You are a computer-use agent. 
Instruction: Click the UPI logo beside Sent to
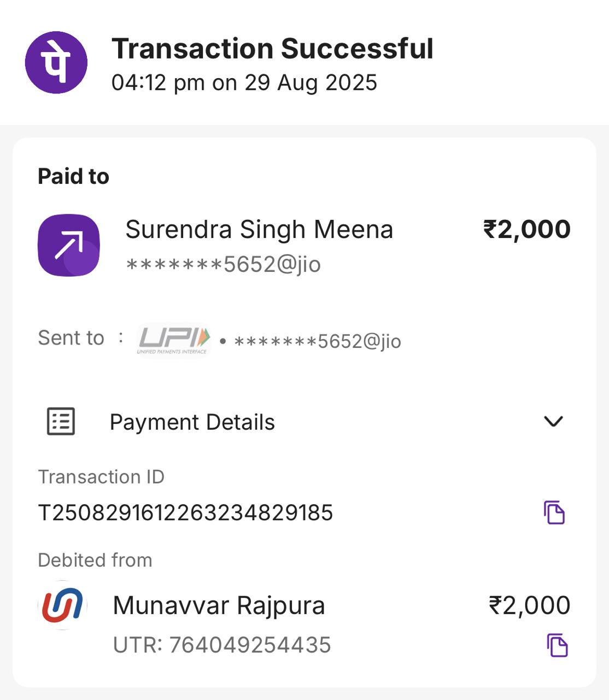coord(173,340)
